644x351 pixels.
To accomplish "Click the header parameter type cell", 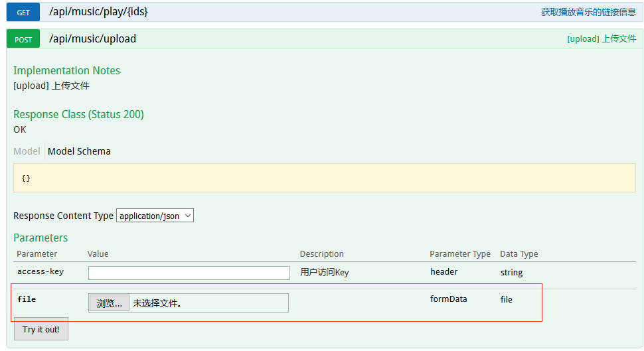I will 443,272.
